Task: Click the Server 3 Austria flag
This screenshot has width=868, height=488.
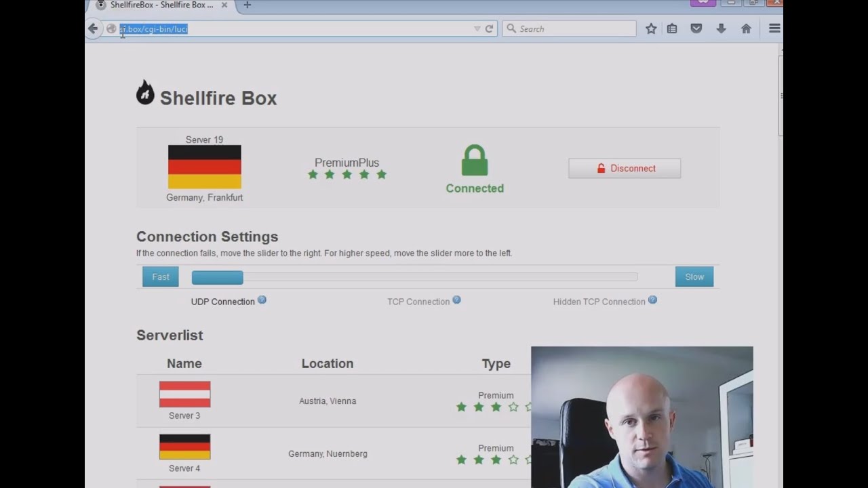Action: 184,394
